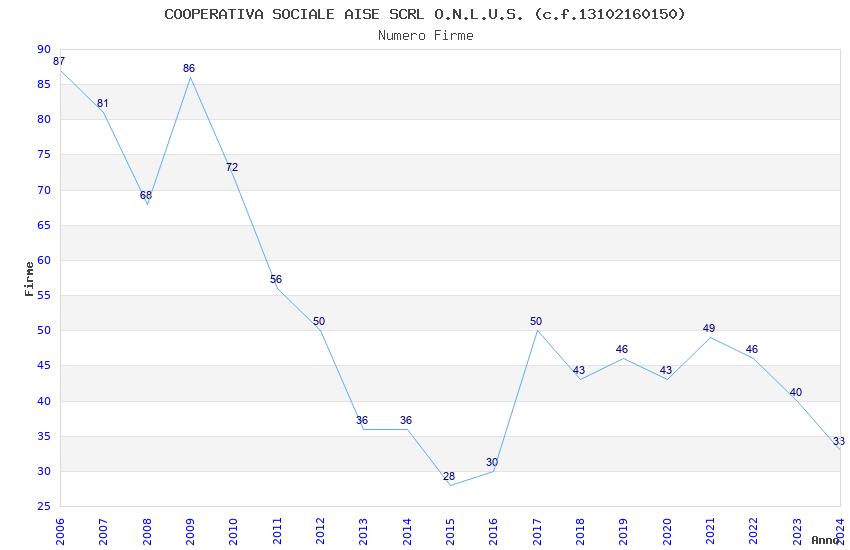Click the data value 36 above 2014
Image resolution: width=850 pixels, height=550 pixels.
coord(406,420)
